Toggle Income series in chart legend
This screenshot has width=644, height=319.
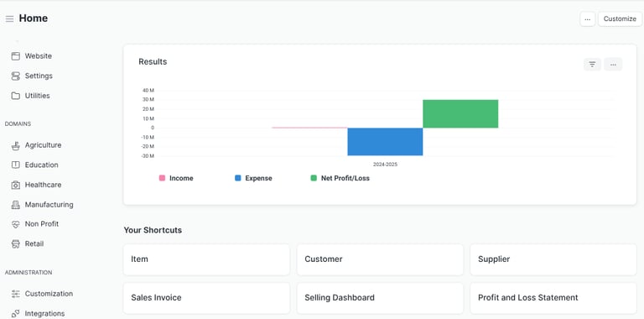(x=176, y=179)
